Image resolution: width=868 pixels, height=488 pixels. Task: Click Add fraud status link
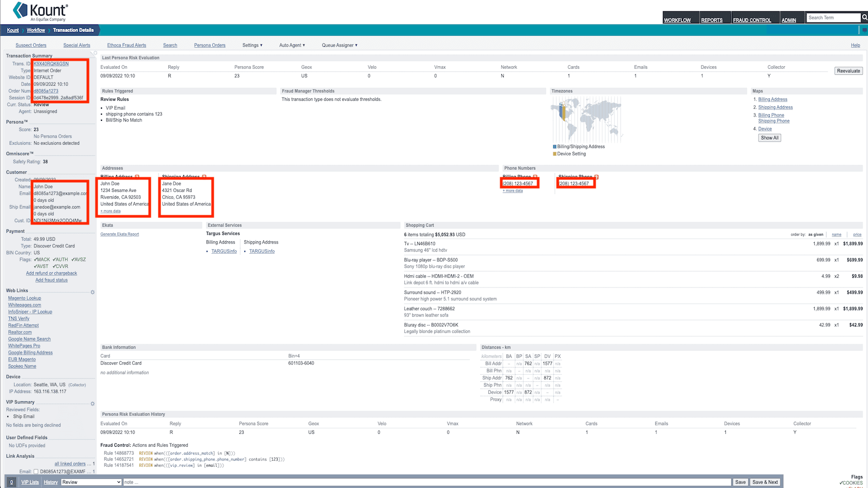tap(52, 280)
